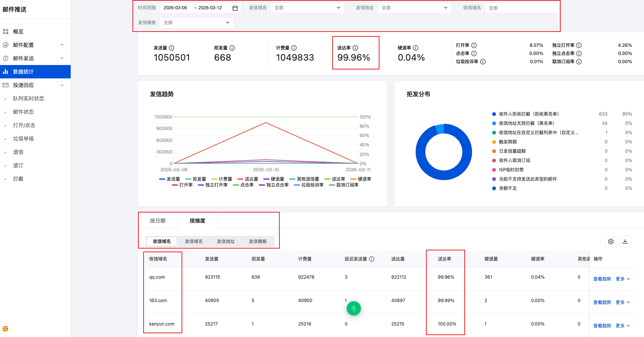Click the green microphone floating button

(353, 308)
